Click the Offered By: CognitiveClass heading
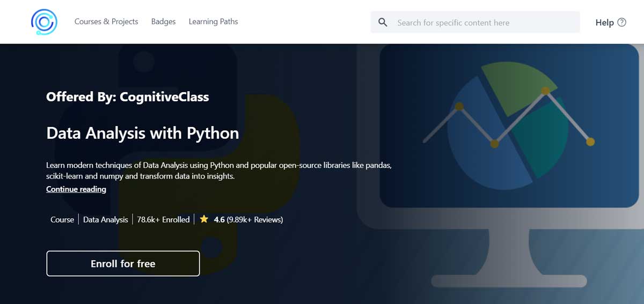Viewport: 644px width, 304px height. (128, 97)
